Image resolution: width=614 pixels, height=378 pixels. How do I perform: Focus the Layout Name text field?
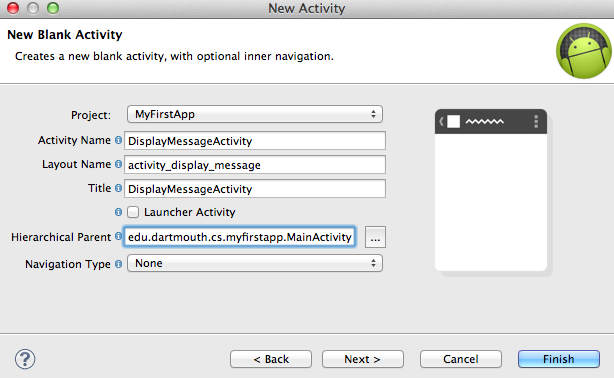pyautogui.click(x=255, y=165)
